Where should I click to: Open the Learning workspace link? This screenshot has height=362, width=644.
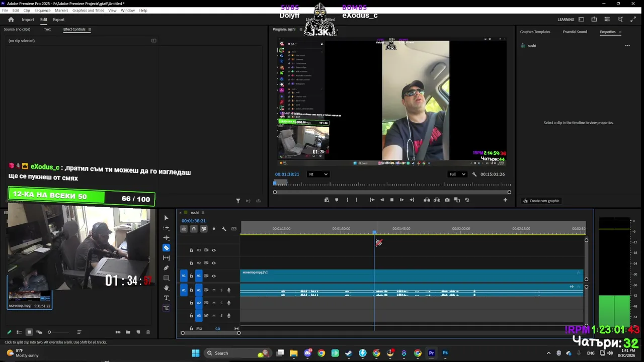click(566, 20)
